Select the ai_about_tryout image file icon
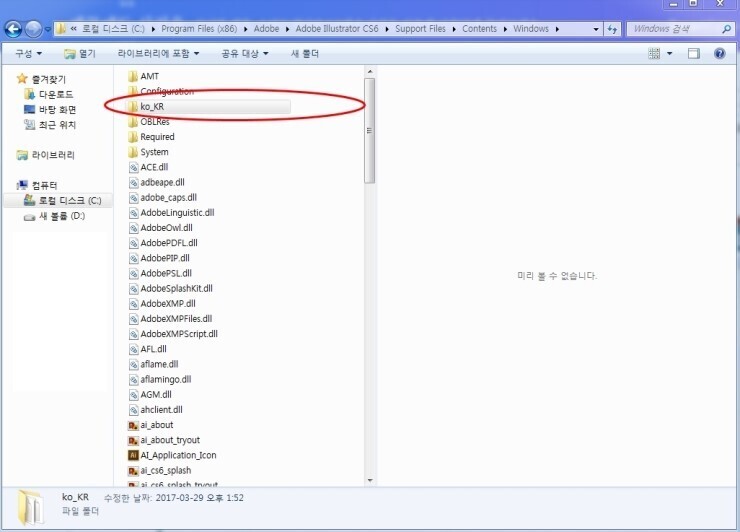 (x=133, y=440)
